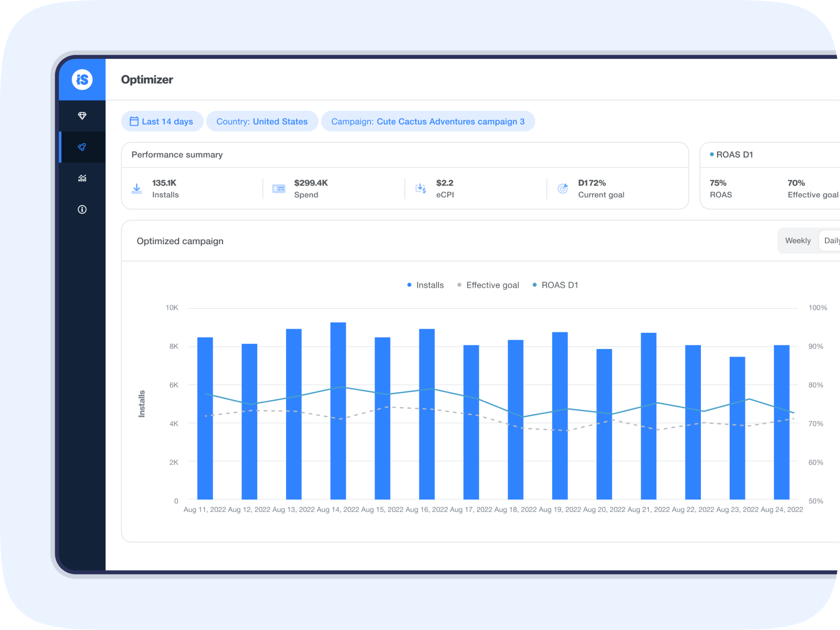Click the Spend money card icon

(279, 188)
